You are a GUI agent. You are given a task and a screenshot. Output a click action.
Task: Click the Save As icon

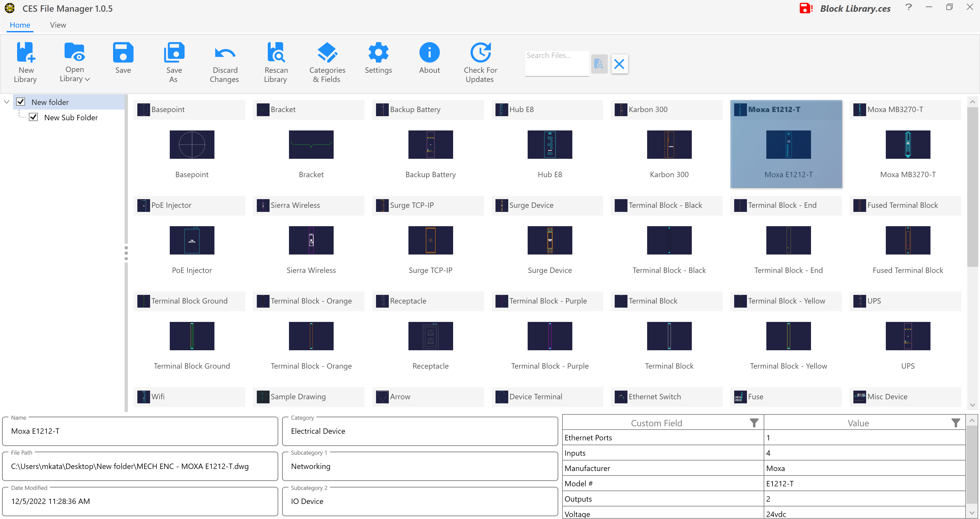click(174, 53)
